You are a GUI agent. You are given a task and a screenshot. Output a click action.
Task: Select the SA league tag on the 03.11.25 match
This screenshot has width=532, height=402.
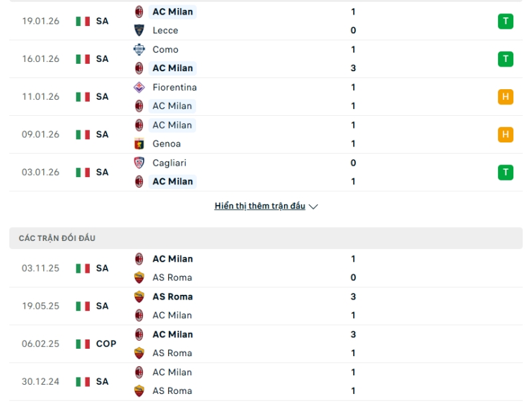pos(103,268)
